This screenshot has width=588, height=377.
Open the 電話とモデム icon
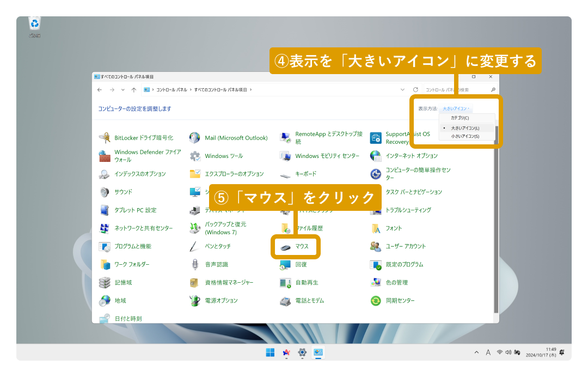[x=285, y=301]
